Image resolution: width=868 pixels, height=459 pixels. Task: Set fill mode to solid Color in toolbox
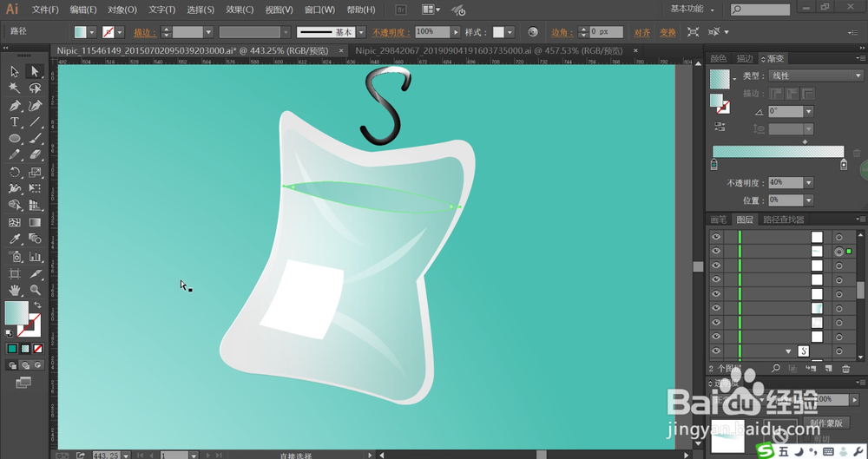click(12, 349)
